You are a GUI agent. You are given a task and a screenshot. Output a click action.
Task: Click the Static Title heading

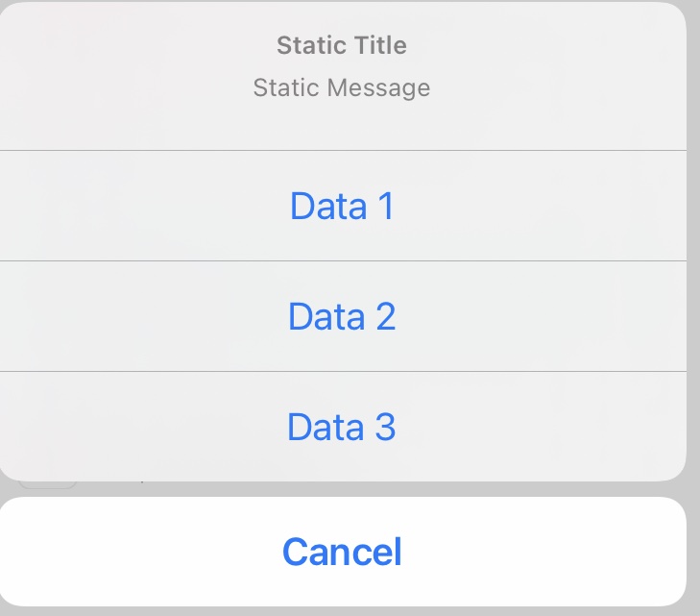tap(342, 45)
